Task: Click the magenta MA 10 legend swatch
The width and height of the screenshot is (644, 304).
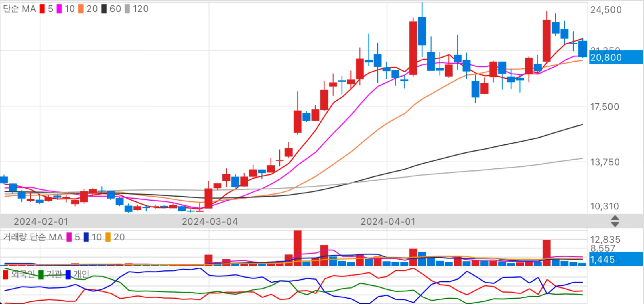Action: [x=59, y=9]
